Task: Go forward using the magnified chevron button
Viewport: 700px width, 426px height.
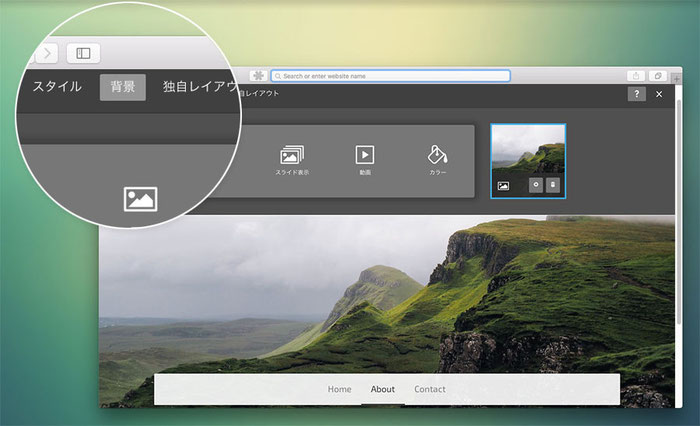Action: click(x=46, y=54)
